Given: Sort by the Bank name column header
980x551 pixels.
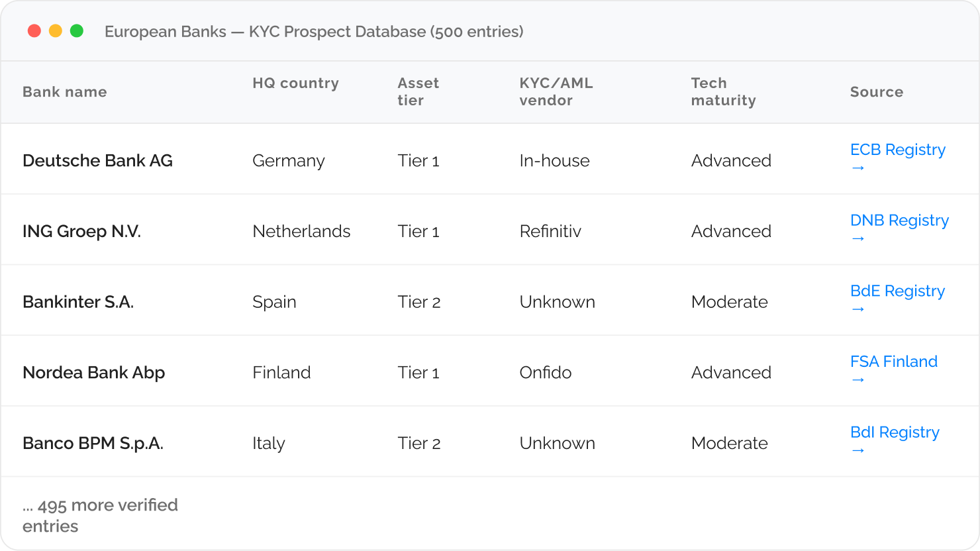Looking at the screenshot, I should click(x=64, y=92).
